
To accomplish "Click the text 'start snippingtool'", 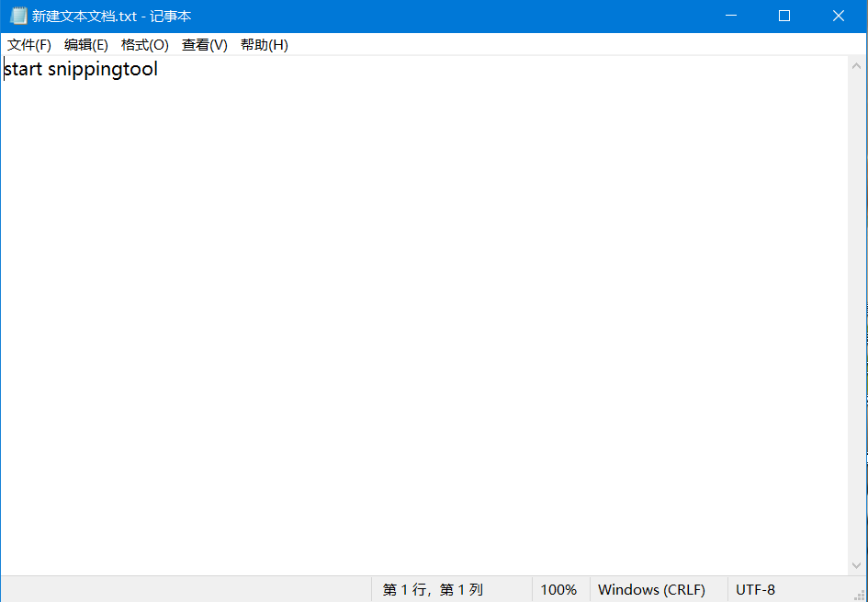I will (x=81, y=69).
